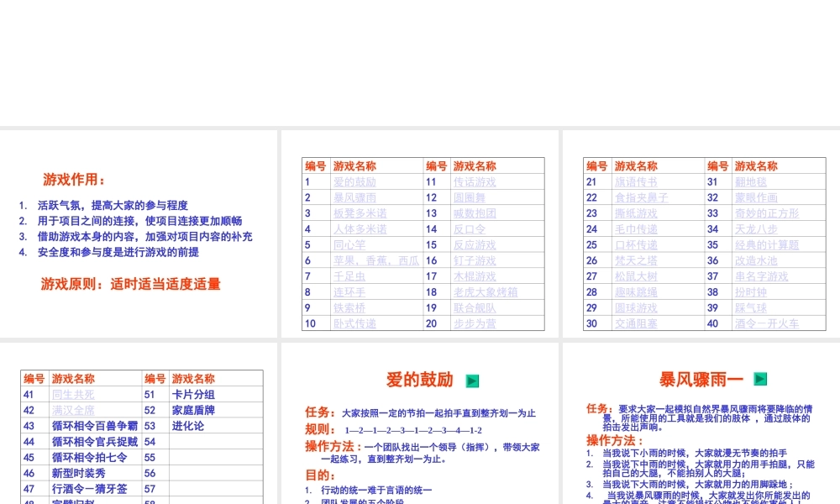Click the 天龙八步 hyperlink
Image resolution: width=840 pixels, height=504 pixels.
pyautogui.click(x=756, y=229)
